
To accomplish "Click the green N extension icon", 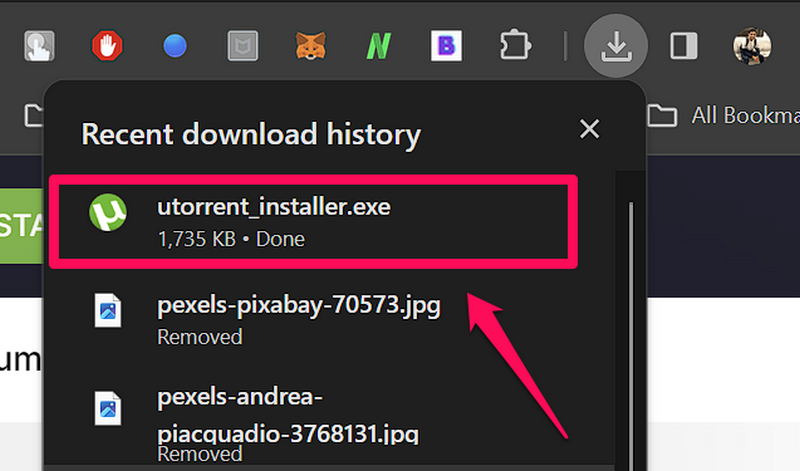I will pos(379,46).
